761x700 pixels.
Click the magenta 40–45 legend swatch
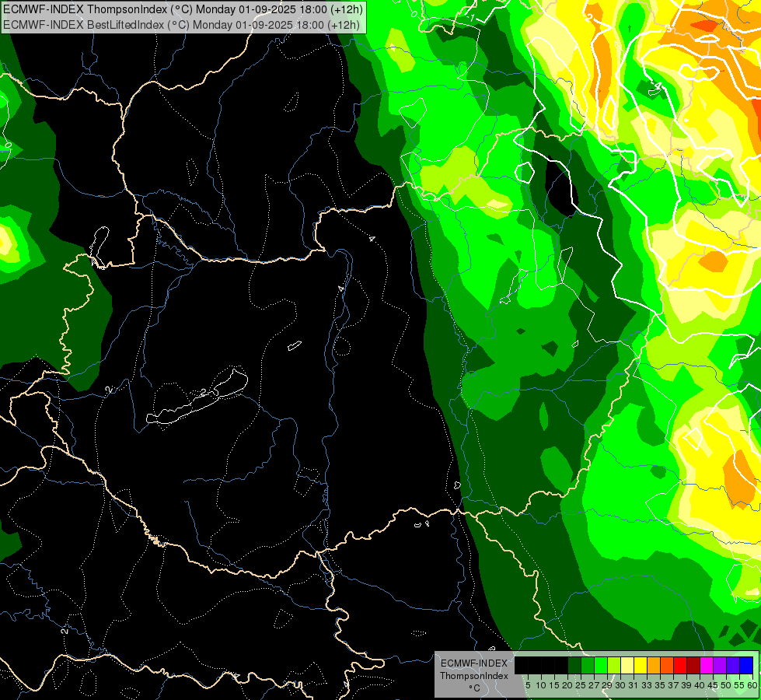point(707,665)
